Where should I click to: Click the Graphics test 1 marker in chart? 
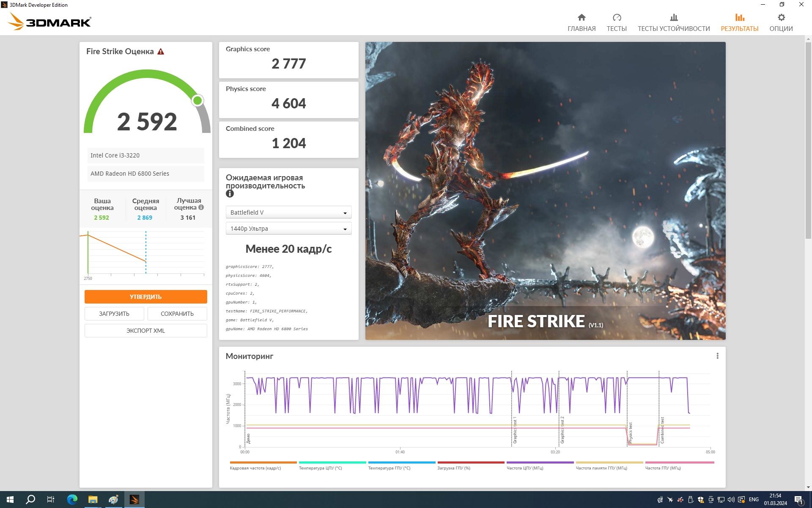click(515, 430)
